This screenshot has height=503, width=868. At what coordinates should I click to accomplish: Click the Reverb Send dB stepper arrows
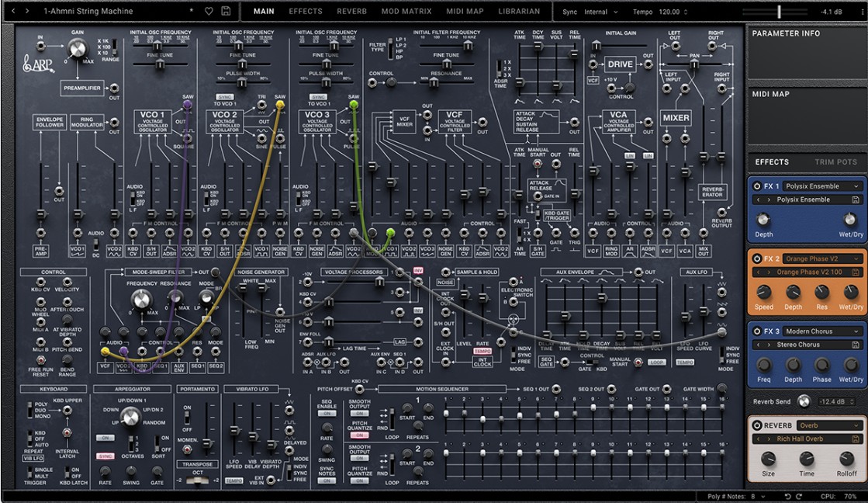click(x=852, y=401)
